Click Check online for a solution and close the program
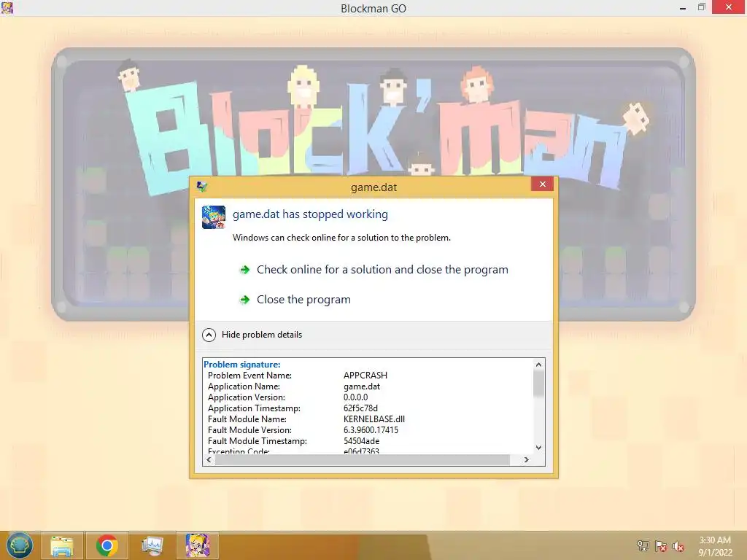Viewport: 747px width, 560px height. [x=382, y=270]
